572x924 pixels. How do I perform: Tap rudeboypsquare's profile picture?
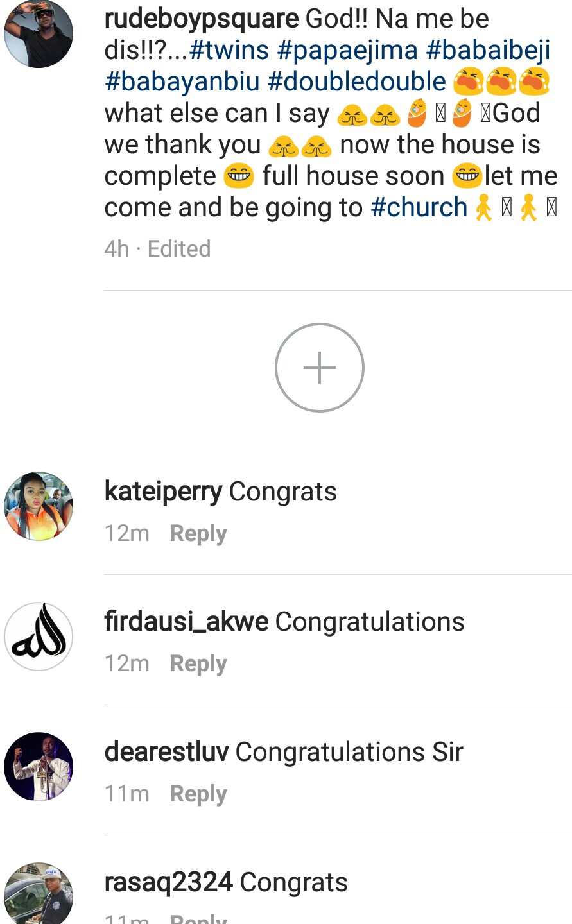(x=39, y=34)
